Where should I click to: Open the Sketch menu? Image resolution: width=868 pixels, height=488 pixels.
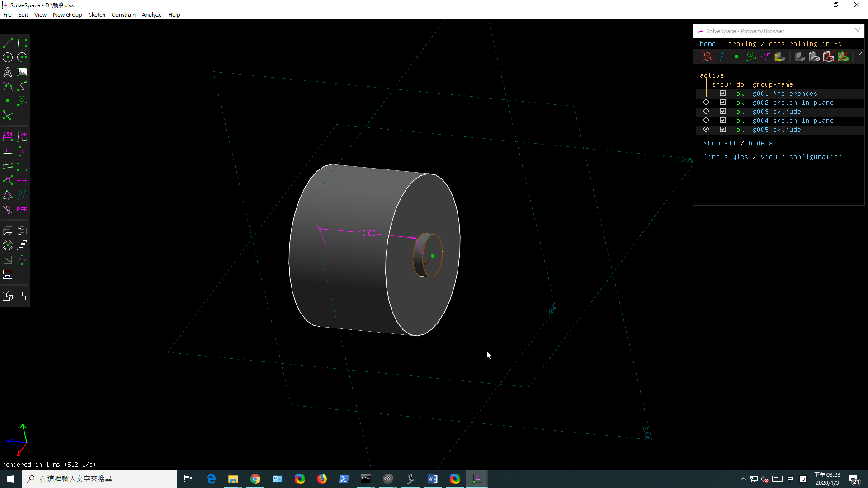point(97,15)
